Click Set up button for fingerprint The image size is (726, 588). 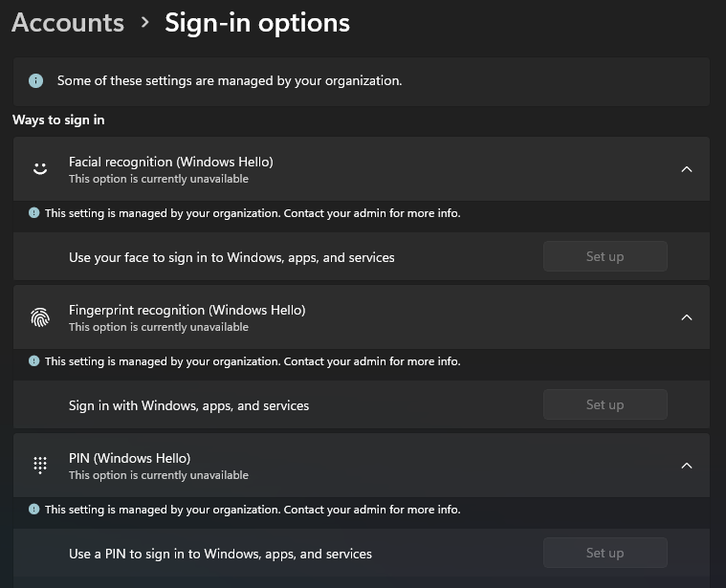tap(605, 404)
